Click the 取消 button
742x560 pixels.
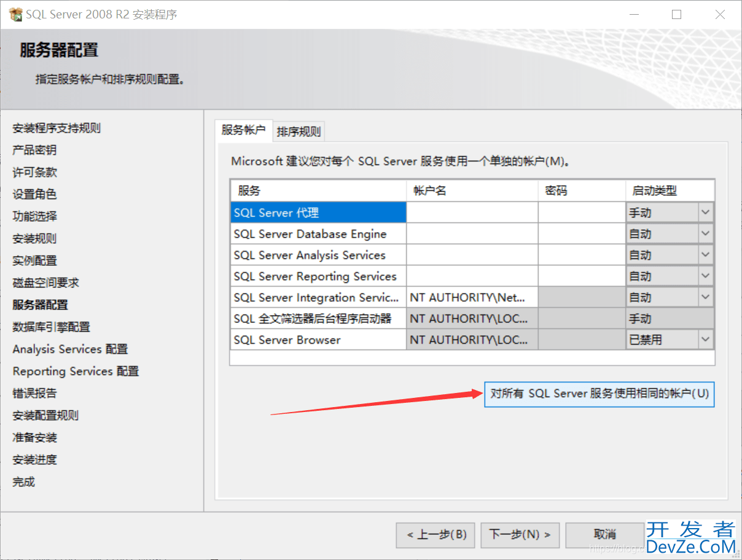point(604,535)
